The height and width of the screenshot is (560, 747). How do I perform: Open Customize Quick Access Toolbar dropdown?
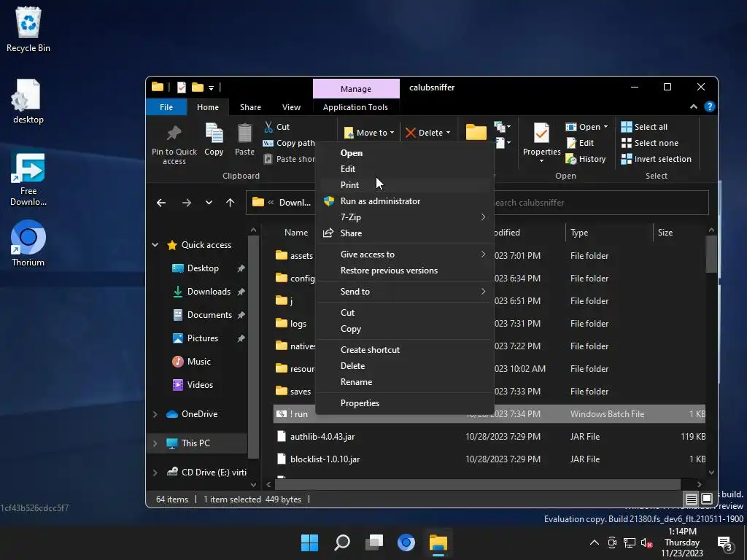click(x=211, y=87)
